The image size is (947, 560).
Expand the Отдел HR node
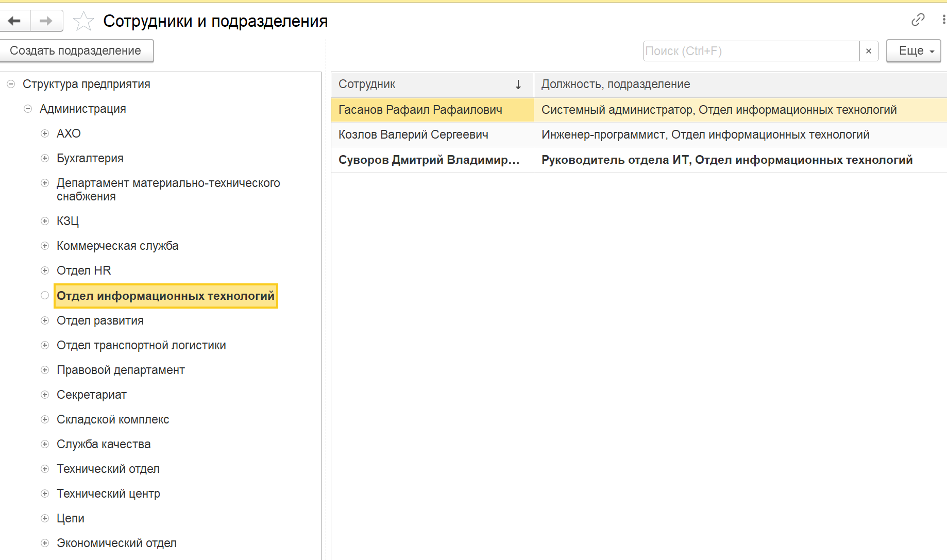(x=45, y=270)
